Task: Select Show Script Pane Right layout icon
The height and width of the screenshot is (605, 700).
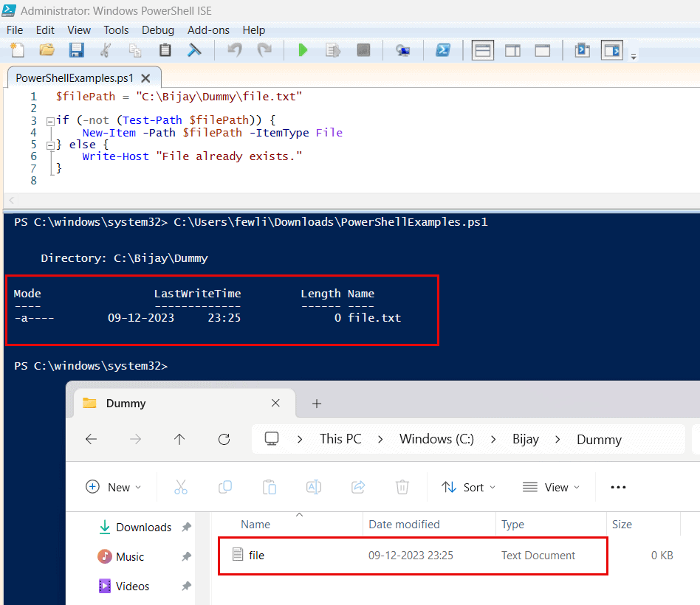Action: (x=513, y=49)
